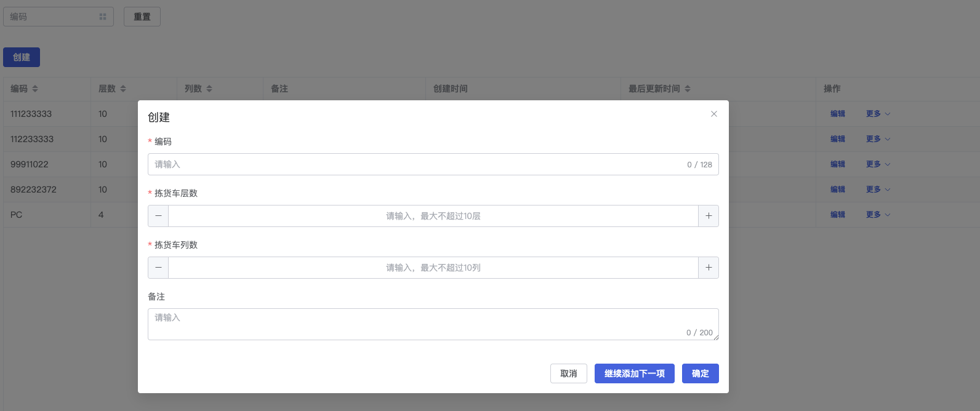Open 更多 dropdown for row 892232372
Viewport: 980px width, 411px height.
(x=878, y=190)
